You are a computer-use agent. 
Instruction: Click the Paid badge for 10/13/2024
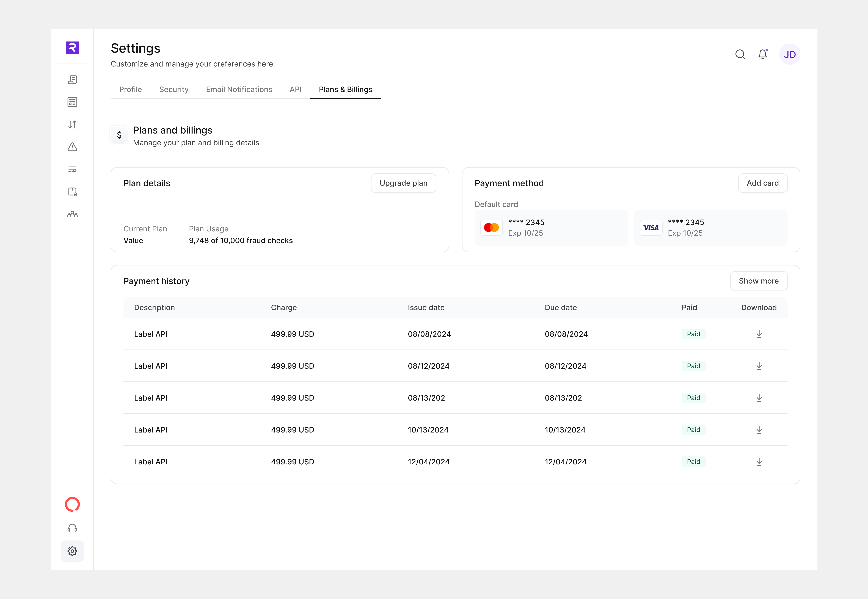coord(693,430)
